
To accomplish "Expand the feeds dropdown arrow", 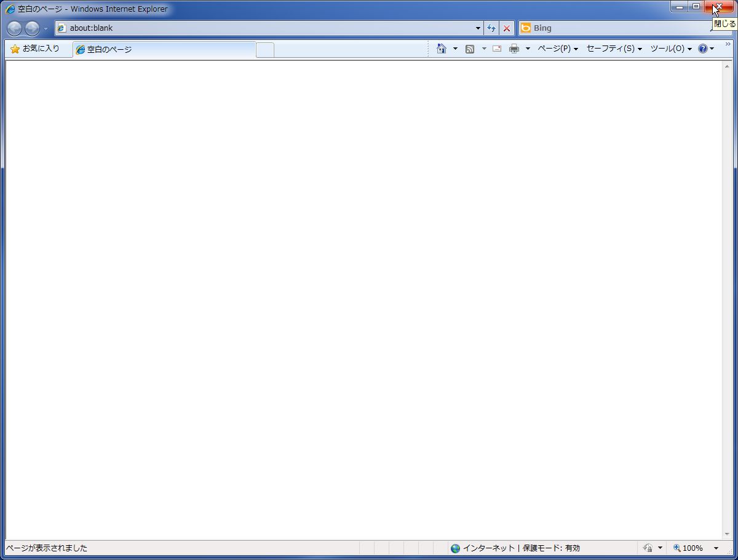I will coord(484,49).
